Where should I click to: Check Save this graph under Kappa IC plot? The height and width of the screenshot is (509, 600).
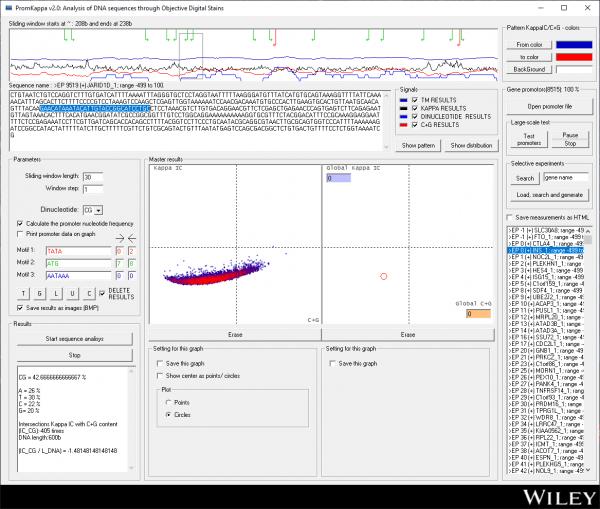[x=160, y=364]
